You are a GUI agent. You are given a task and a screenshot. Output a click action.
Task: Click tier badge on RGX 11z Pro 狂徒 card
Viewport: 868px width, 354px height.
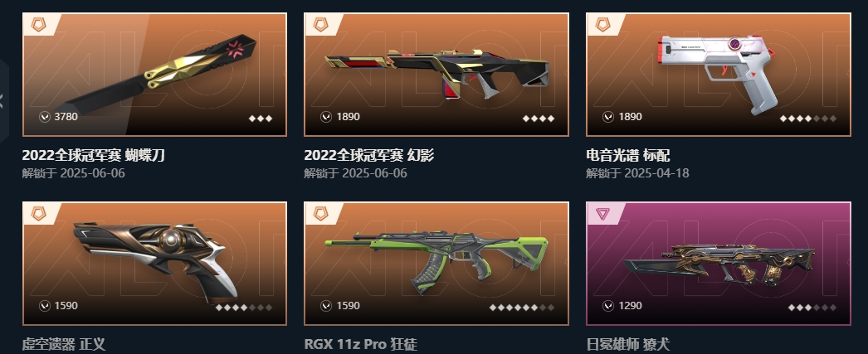coord(321,214)
